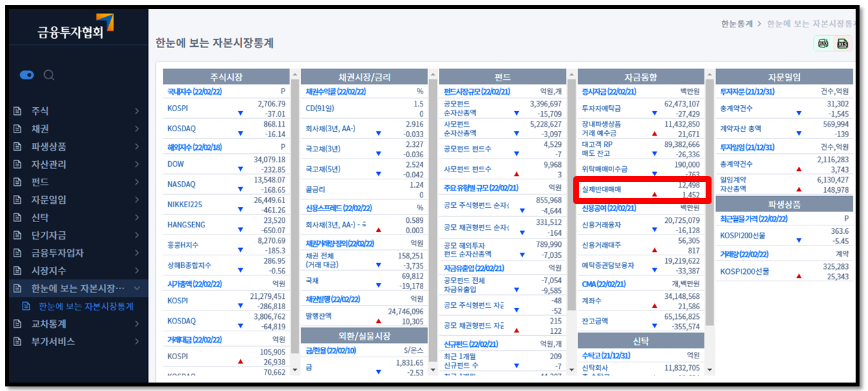This screenshot has width=868, height=391.
Task: Expand the 단기자금 menu chevron
Action: coord(136,235)
